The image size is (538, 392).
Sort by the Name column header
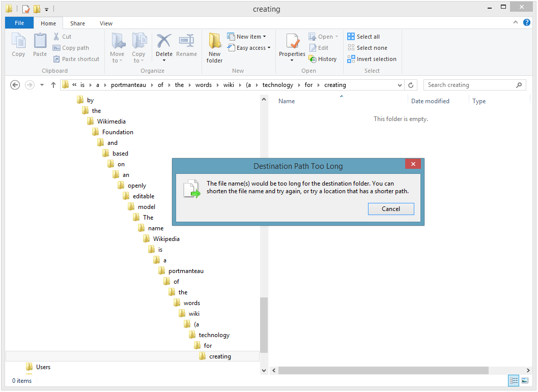point(287,101)
